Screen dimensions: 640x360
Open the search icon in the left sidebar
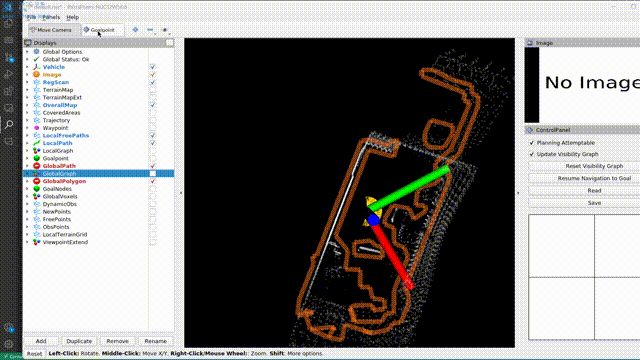(x=9, y=124)
